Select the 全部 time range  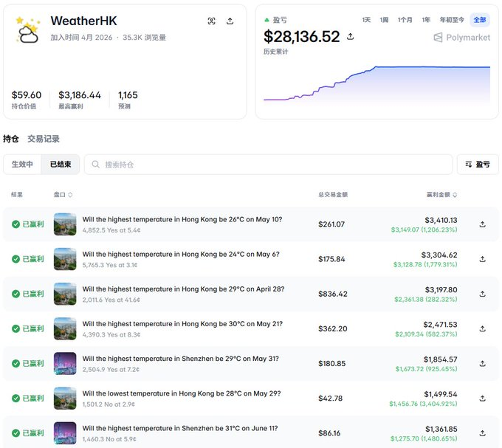pos(480,20)
